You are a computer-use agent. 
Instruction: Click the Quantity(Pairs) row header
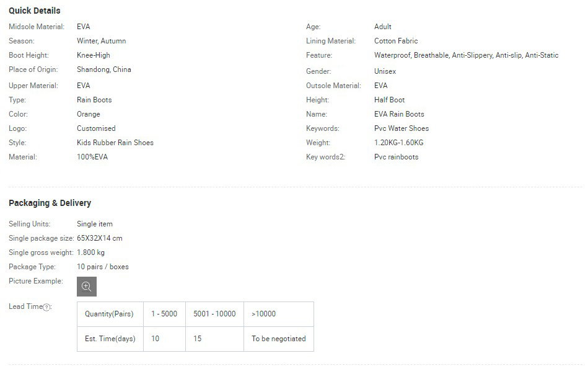pyautogui.click(x=109, y=314)
